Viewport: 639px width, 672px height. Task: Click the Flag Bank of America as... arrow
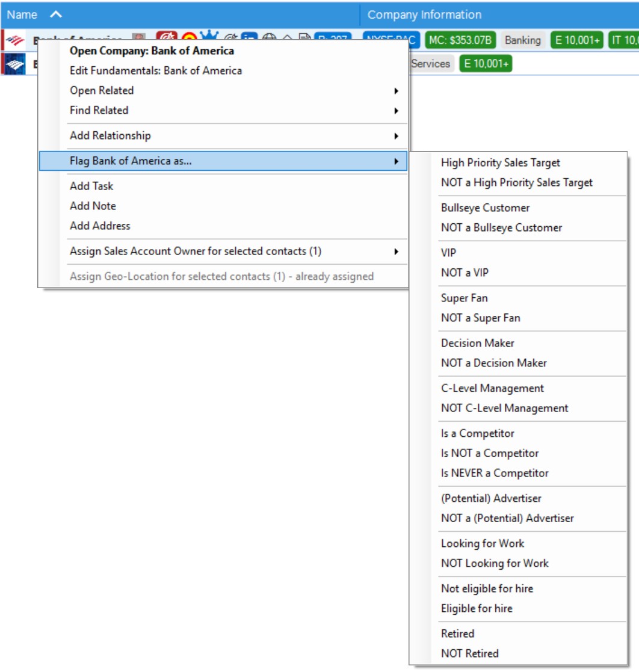click(397, 162)
